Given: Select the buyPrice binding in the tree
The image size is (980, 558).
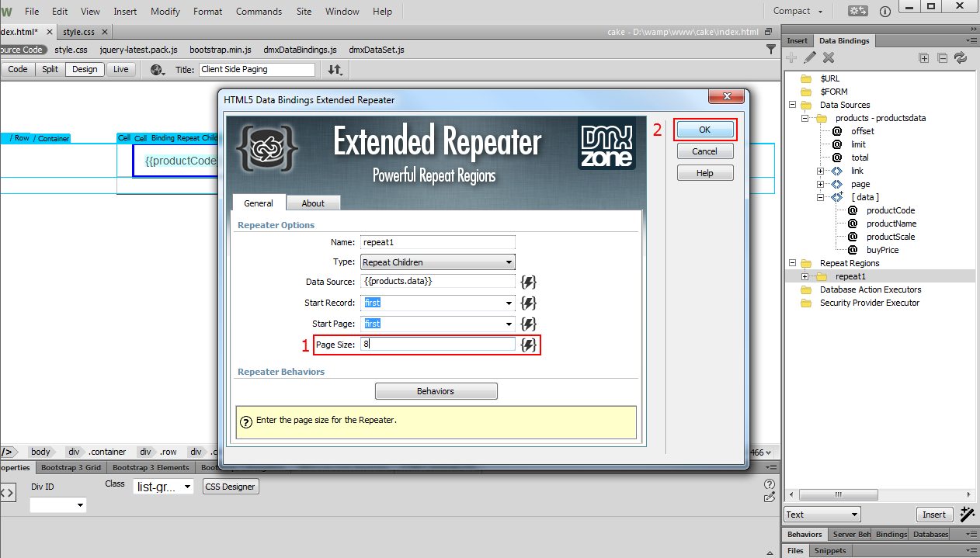Looking at the screenshot, I should coord(883,250).
